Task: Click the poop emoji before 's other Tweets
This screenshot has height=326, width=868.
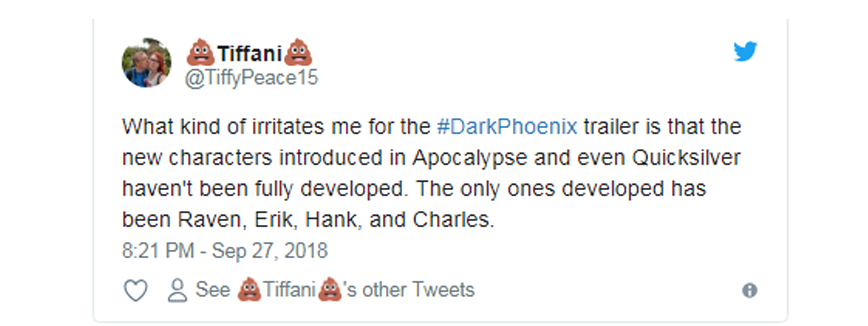Action: pos(330,289)
